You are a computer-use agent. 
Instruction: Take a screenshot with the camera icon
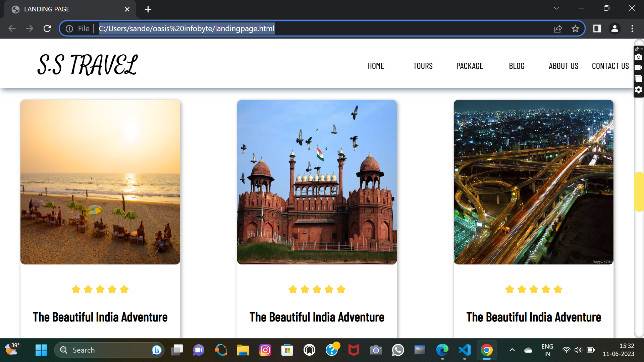(639, 57)
